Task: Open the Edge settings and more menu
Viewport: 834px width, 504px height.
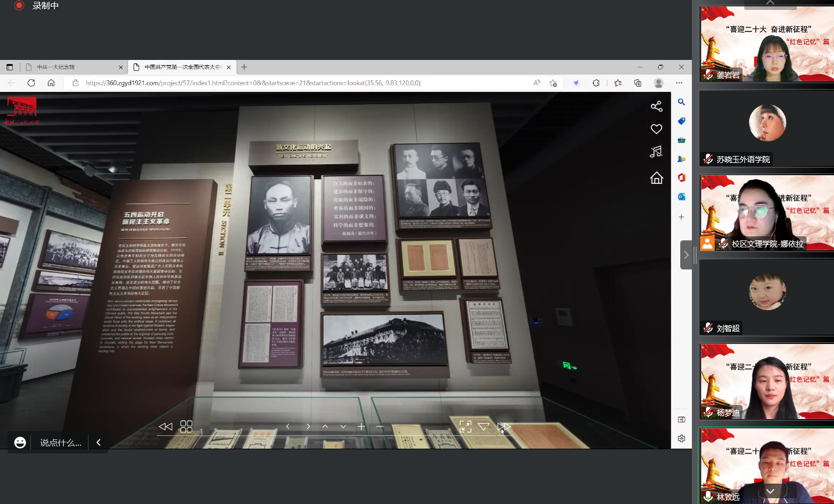Action: [x=679, y=83]
